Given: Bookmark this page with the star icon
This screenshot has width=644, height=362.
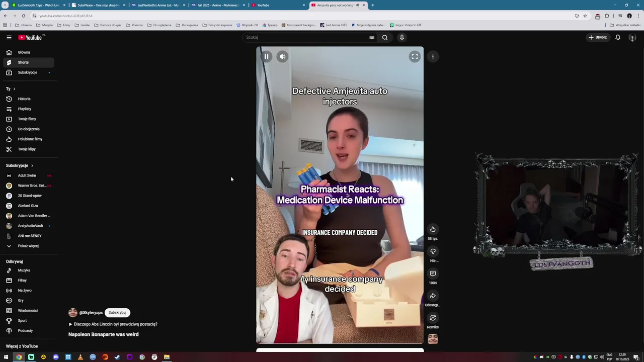Looking at the screenshot, I should (x=585, y=16).
